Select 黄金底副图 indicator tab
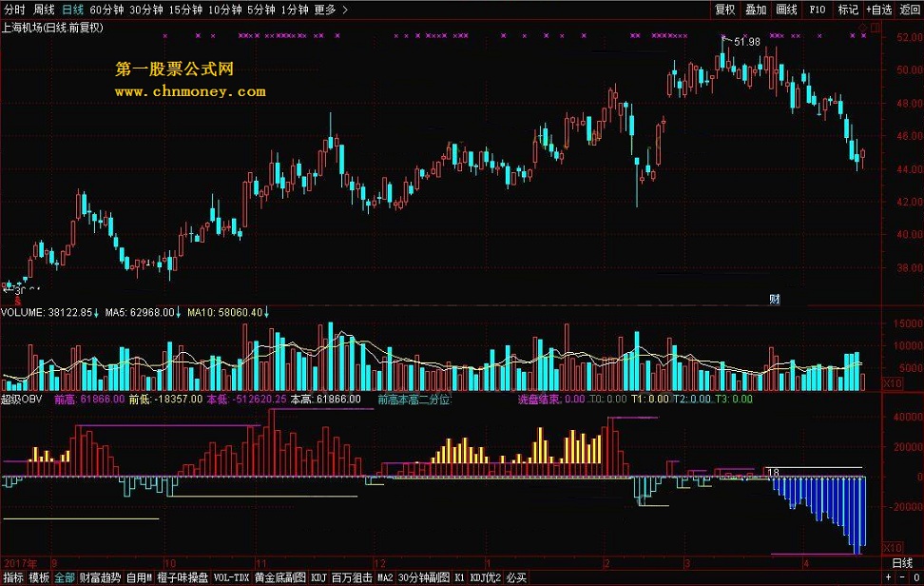The height and width of the screenshot is (586, 924). tap(279, 577)
